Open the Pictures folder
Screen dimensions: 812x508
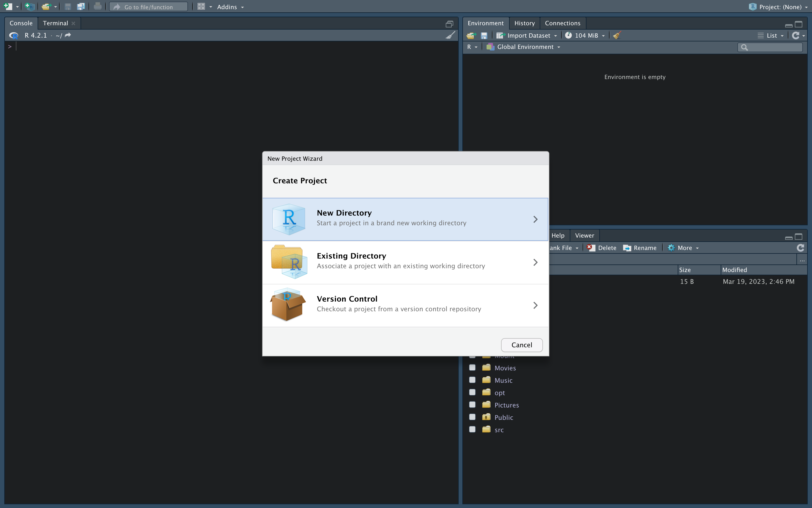pos(506,405)
